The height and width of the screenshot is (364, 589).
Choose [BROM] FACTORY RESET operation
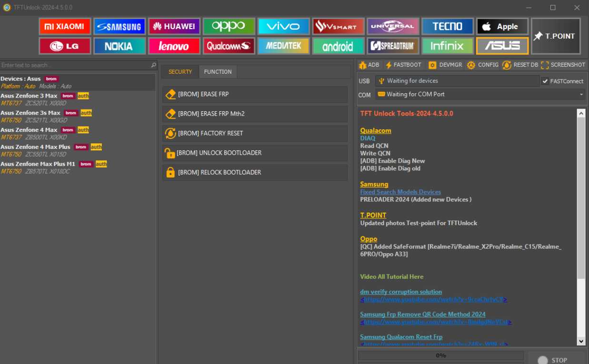tap(255, 133)
